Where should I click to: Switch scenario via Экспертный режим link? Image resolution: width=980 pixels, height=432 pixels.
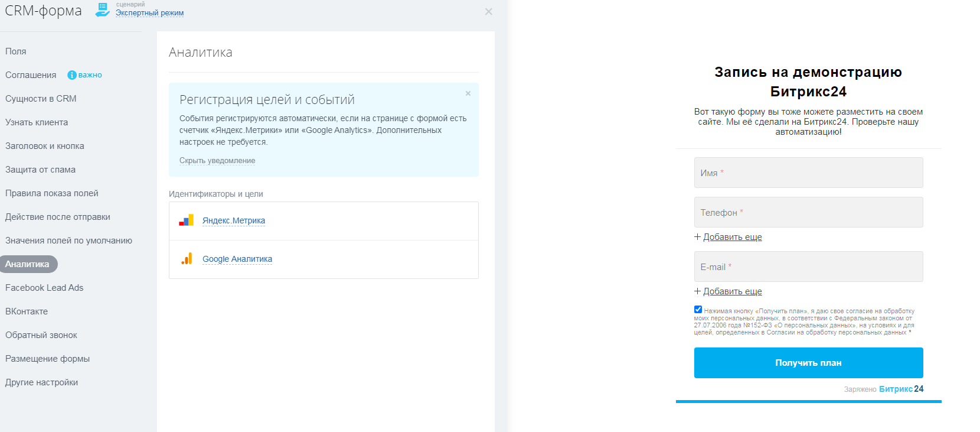[149, 13]
